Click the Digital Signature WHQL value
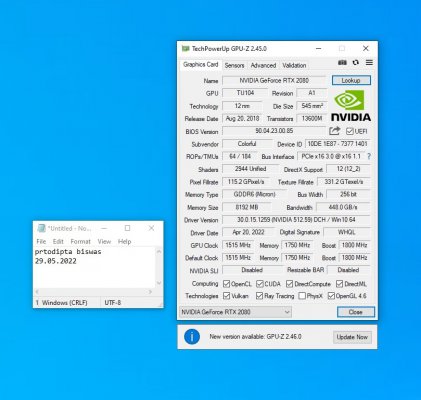 [x=347, y=232]
